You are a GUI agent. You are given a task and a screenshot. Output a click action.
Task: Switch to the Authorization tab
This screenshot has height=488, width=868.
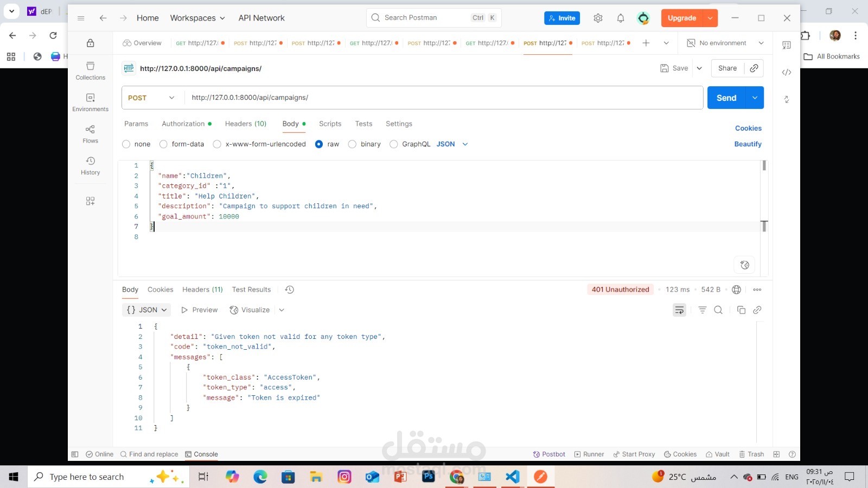(187, 124)
